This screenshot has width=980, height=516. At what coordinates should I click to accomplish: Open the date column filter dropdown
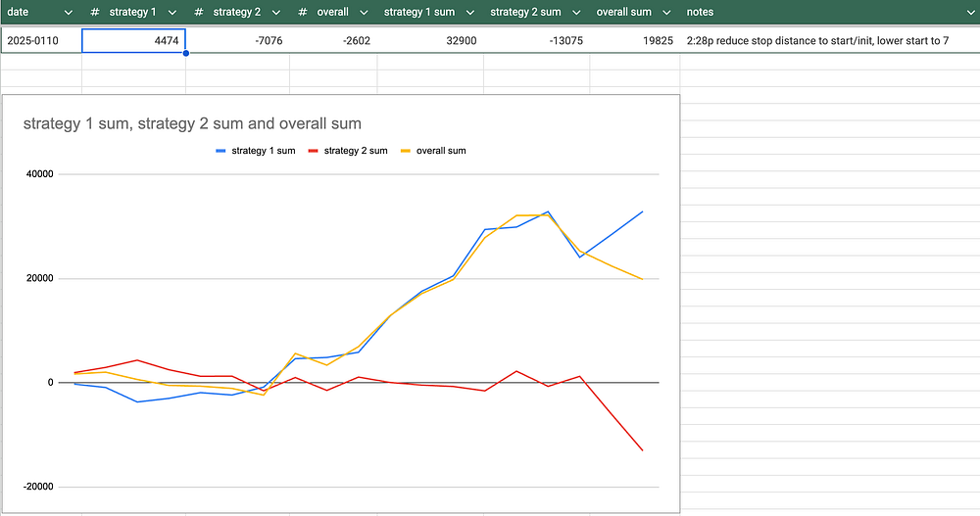click(69, 13)
